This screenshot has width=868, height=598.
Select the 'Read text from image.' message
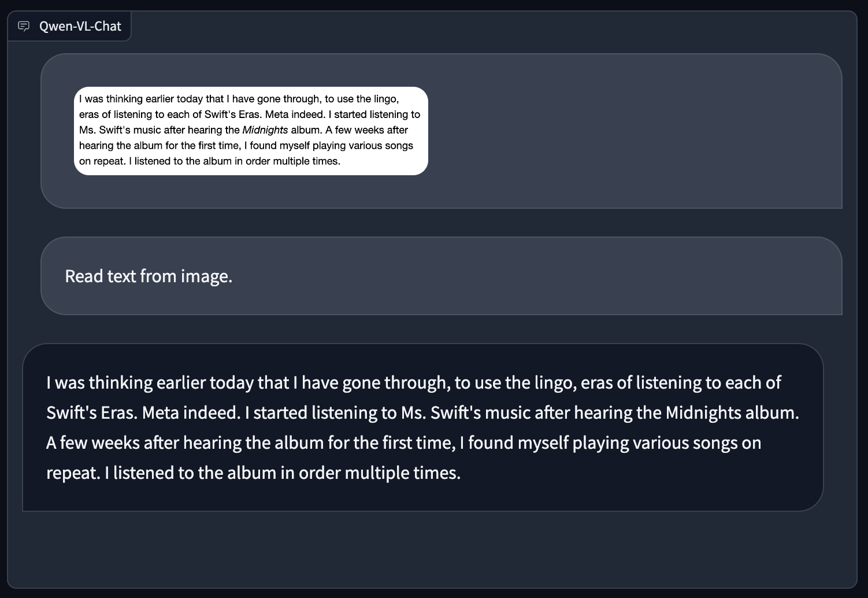pos(149,276)
